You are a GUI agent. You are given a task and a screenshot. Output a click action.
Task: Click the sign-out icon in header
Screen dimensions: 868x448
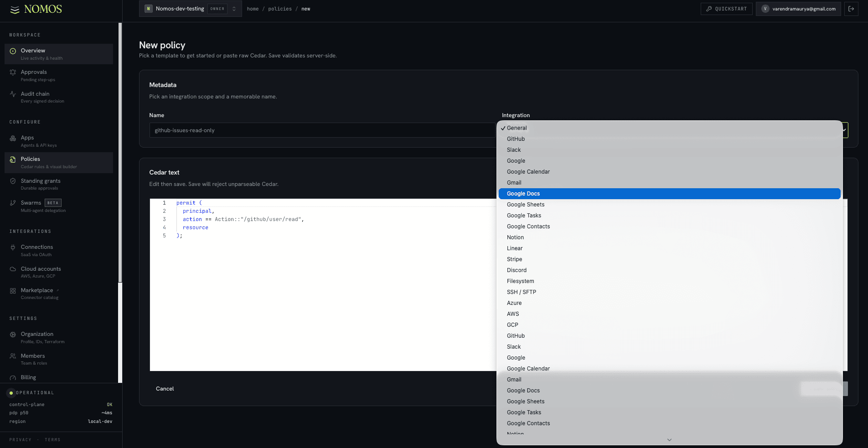point(851,9)
